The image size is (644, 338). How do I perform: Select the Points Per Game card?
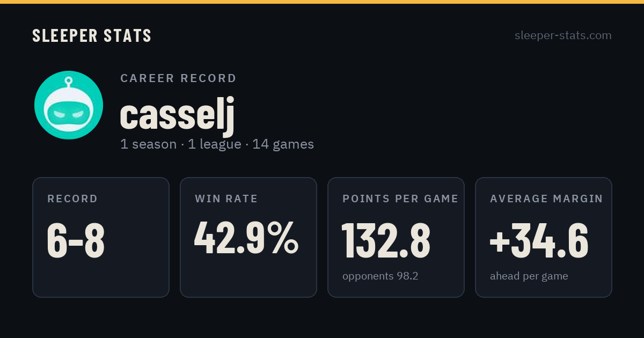click(396, 237)
